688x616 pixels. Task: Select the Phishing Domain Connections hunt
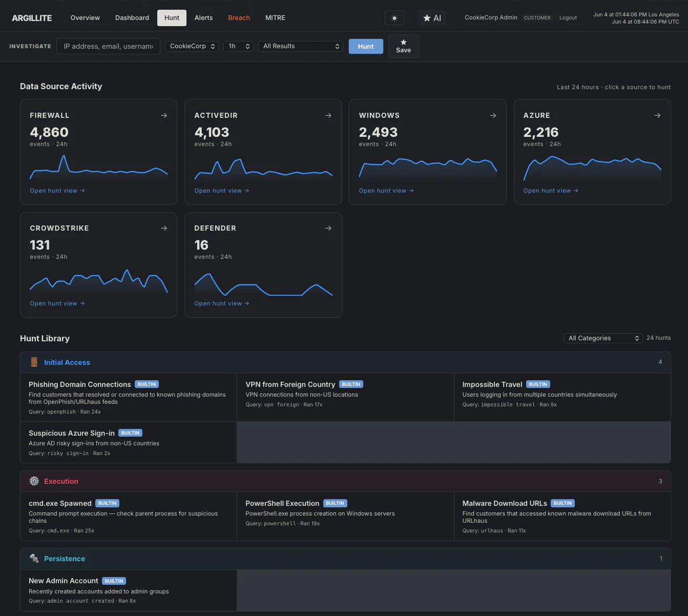point(129,397)
